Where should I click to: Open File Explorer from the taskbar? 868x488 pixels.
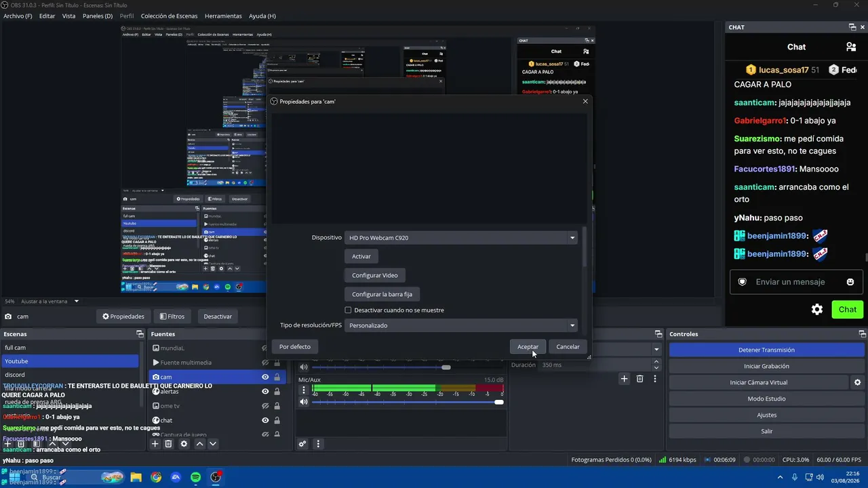click(136, 477)
